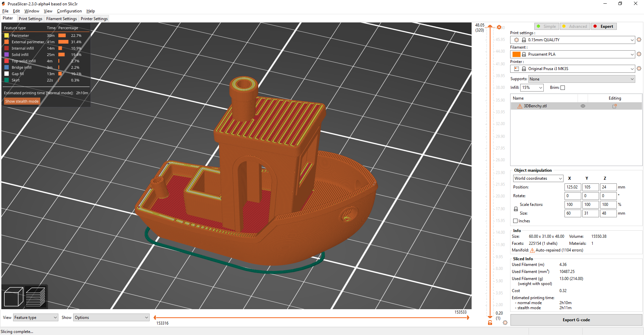Check the Inches checkbox
This screenshot has height=335, width=644.
[x=516, y=221]
